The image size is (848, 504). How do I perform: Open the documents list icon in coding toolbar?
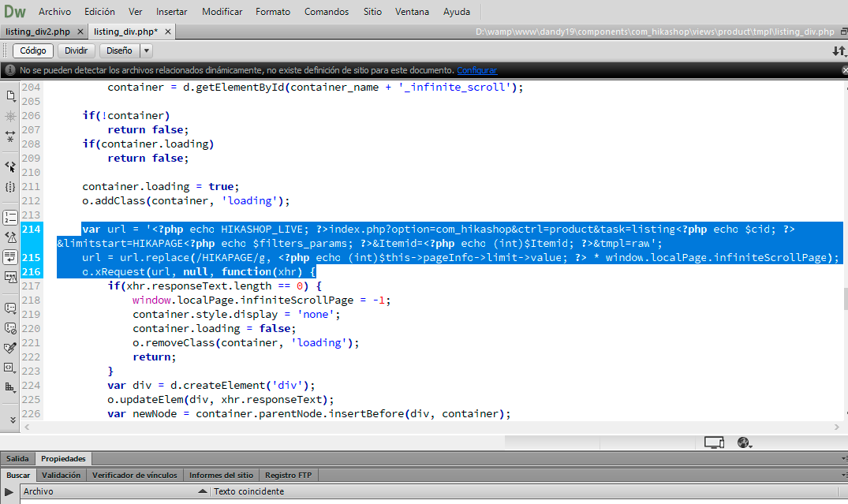coord(10,95)
